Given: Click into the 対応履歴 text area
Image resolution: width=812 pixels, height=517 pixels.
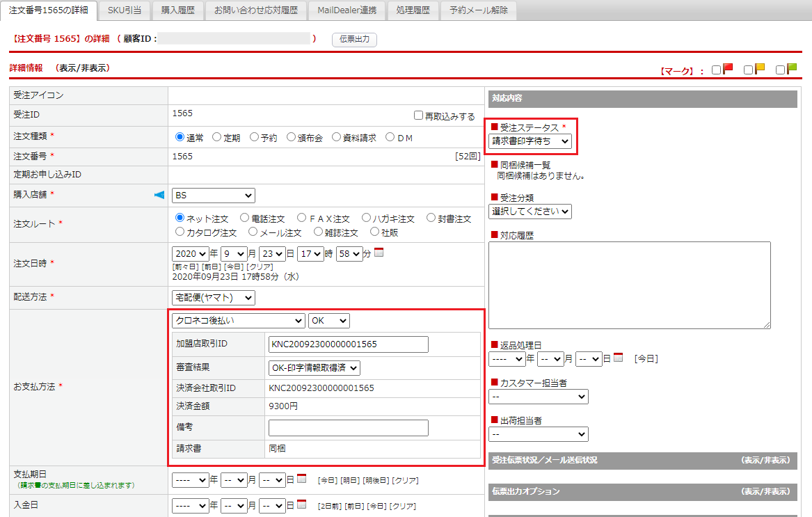Looking at the screenshot, I should (x=629, y=285).
